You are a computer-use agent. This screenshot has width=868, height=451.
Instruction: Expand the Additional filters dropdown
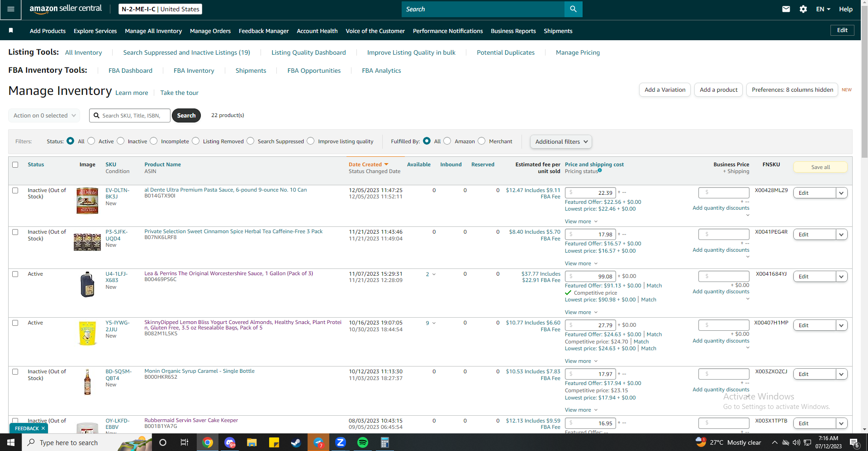(x=561, y=141)
